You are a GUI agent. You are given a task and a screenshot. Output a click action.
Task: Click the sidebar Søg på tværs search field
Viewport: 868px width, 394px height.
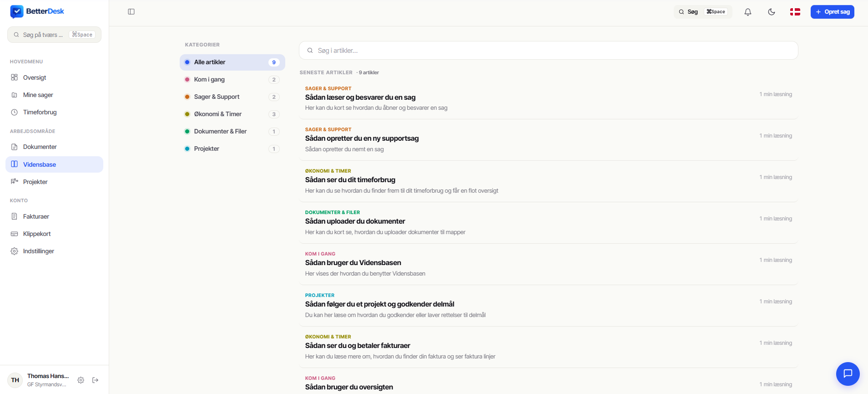(x=54, y=35)
